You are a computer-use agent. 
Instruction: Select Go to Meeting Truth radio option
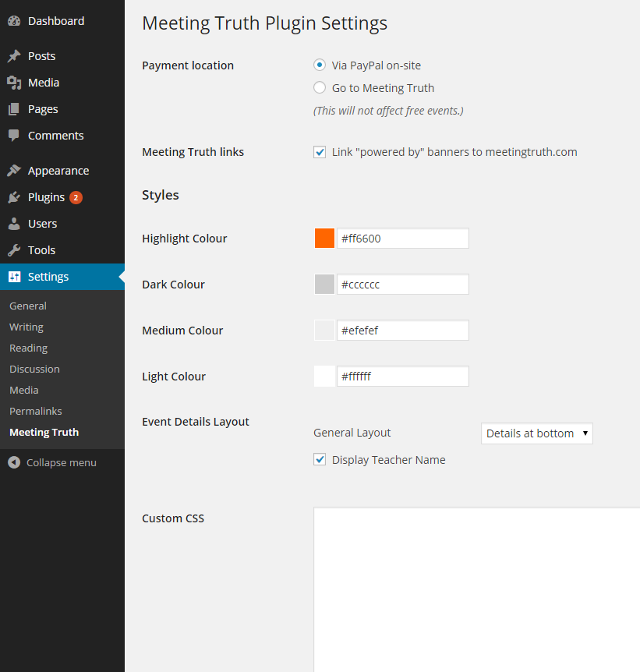coord(320,88)
